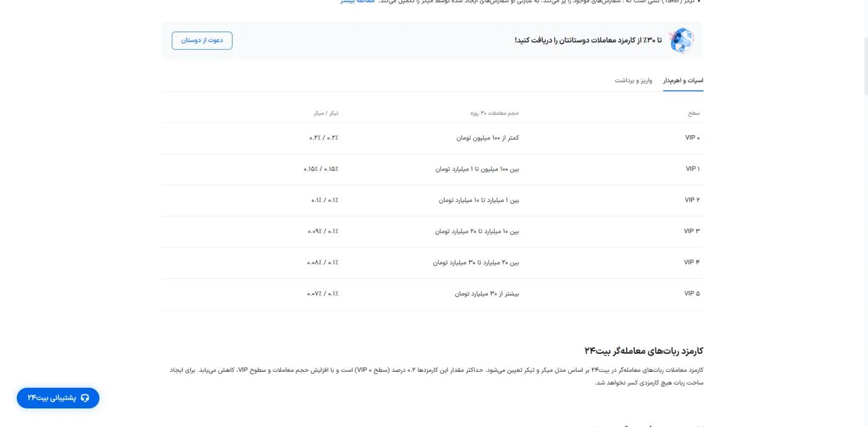Click the ۰.۱۵٪ / ۰.۱۵٪ fee value

click(321, 169)
